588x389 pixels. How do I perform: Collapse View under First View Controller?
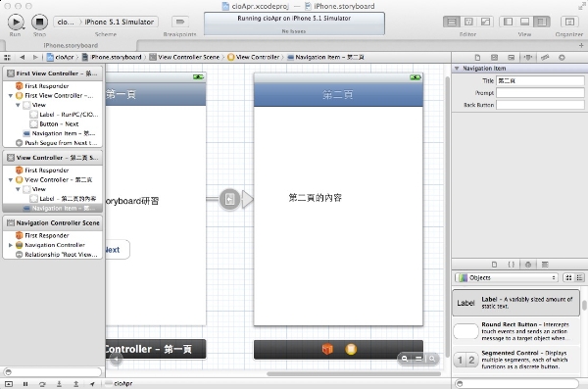point(18,105)
